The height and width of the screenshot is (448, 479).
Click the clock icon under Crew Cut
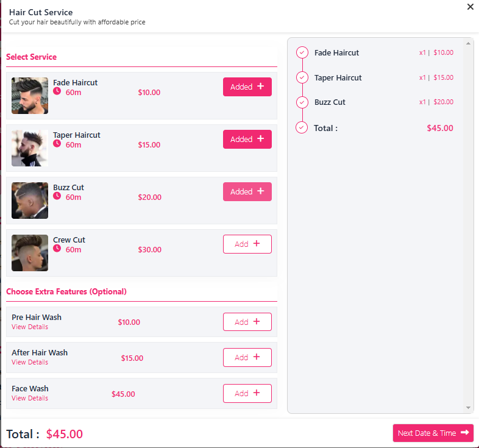point(57,248)
